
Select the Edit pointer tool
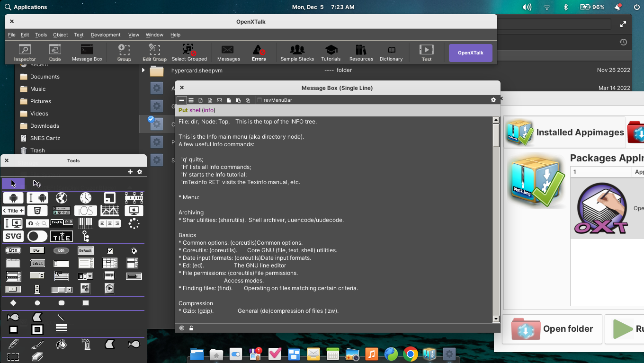click(x=37, y=184)
